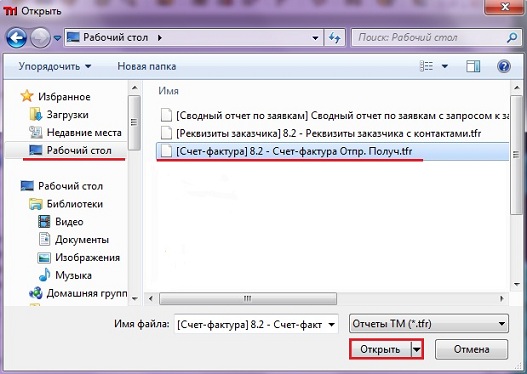Screen dimensions: 527x374
Task: Click the ТМ application icon in title bar
Action: tap(10, 11)
